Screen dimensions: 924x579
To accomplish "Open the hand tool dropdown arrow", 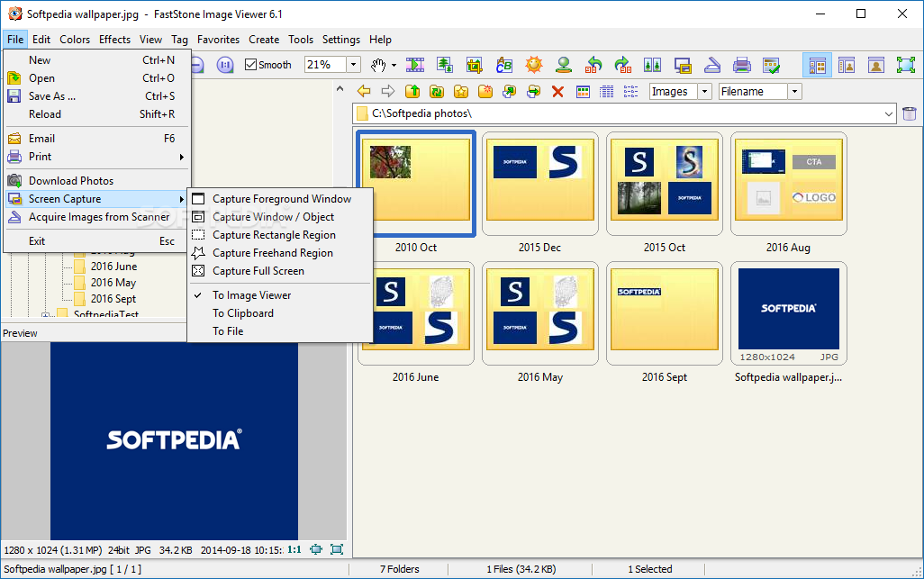I will [x=394, y=66].
